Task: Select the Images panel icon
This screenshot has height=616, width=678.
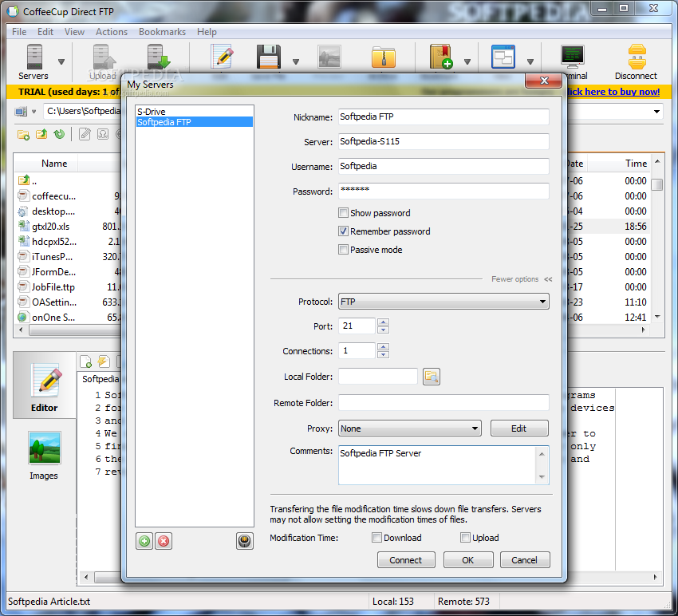Action: (44, 456)
